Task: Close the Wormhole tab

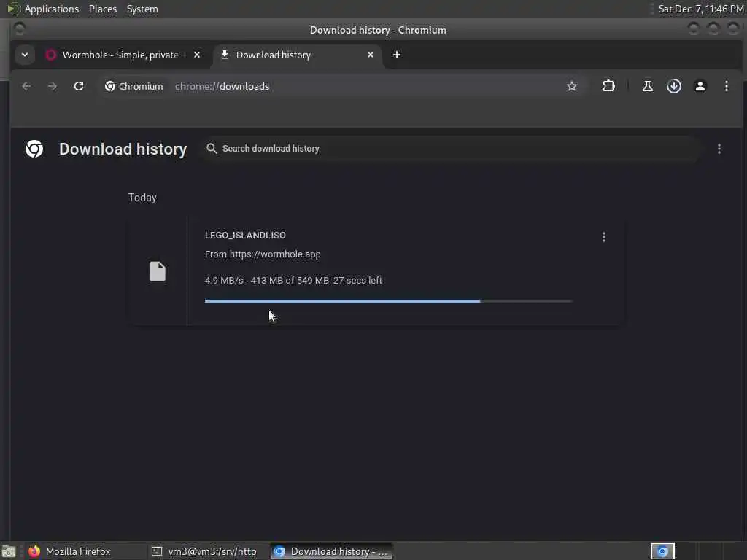Action: click(x=197, y=55)
